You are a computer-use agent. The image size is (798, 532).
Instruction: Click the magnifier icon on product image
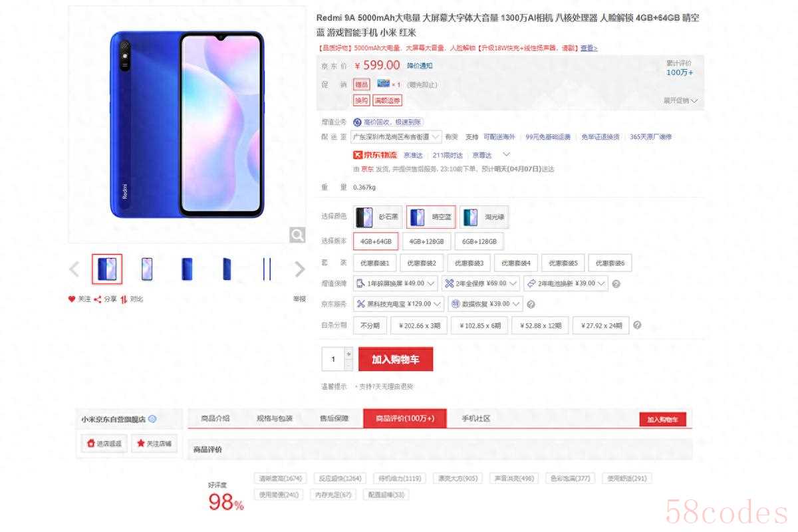coord(297,235)
